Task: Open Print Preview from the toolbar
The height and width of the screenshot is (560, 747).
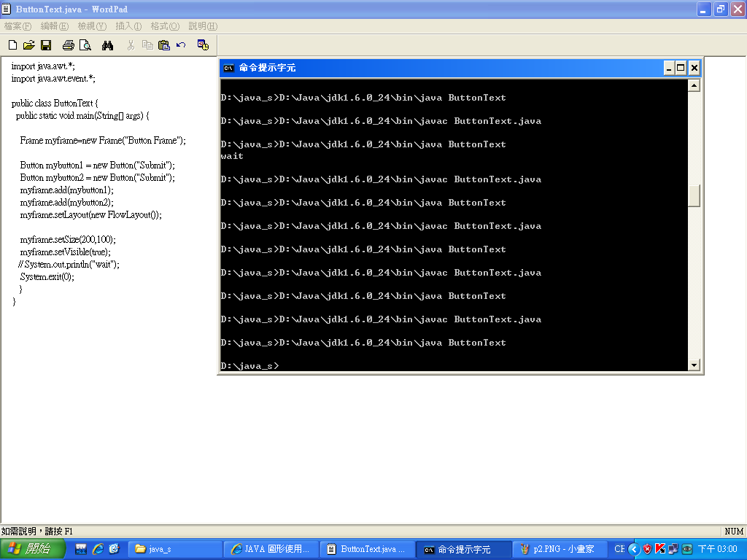Action: pos(85,45)
